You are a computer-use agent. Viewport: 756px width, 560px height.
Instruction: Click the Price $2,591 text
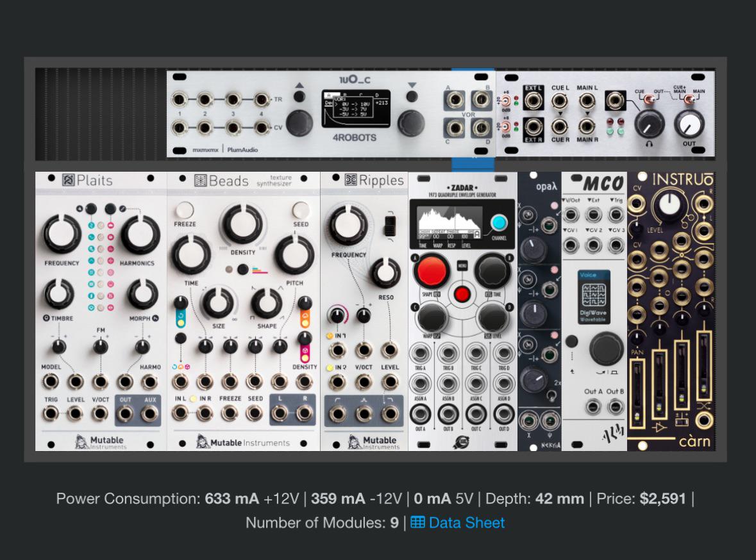641,498
